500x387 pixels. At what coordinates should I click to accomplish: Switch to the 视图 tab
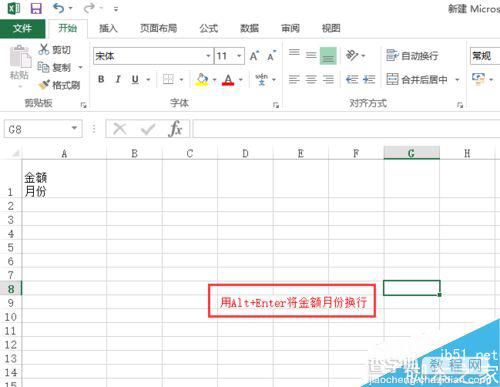click(x=331, y=28)
